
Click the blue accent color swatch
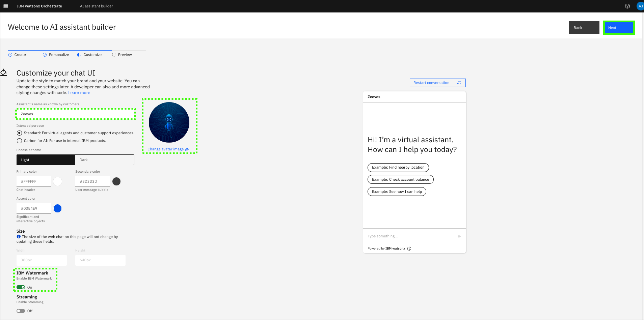point(58,208)
